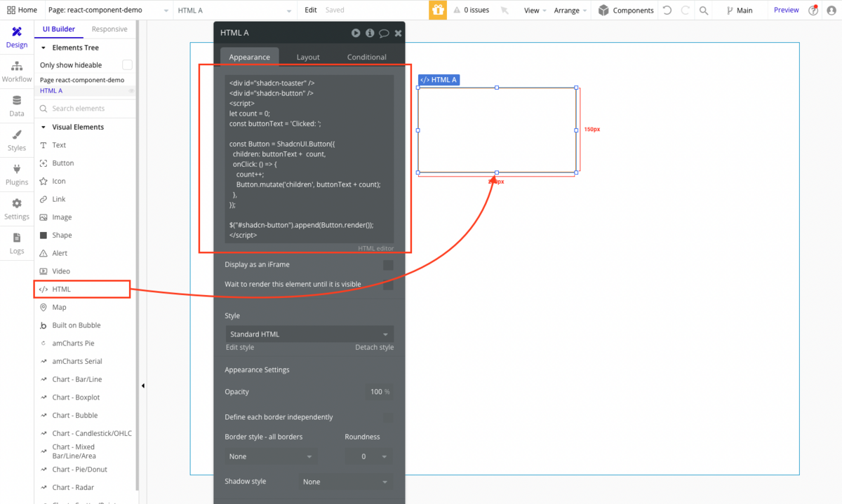Open the Standard HTML style dropdown
The height and width of the screenshot is (504, 842).
point(309,334)
